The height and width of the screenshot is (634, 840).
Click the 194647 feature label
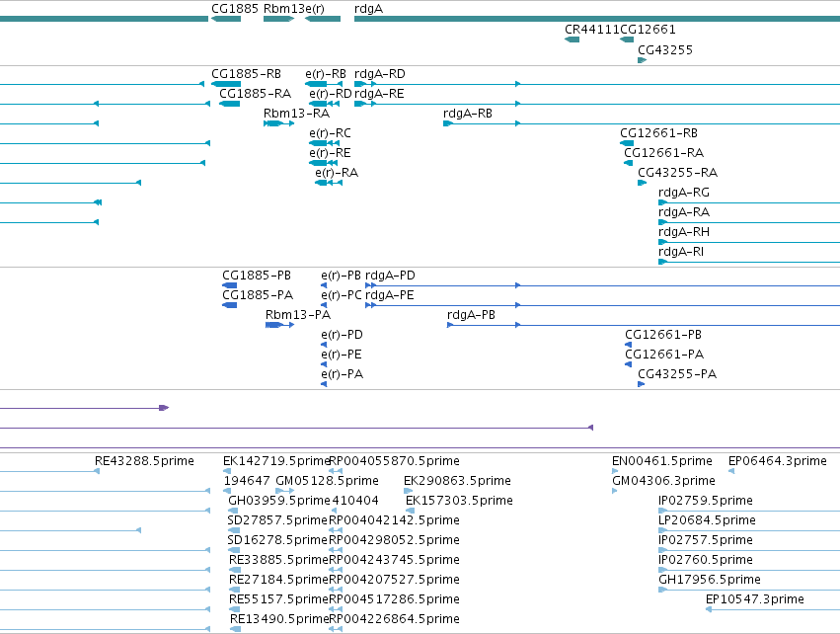pyautogui.click(x=247, y=481)
